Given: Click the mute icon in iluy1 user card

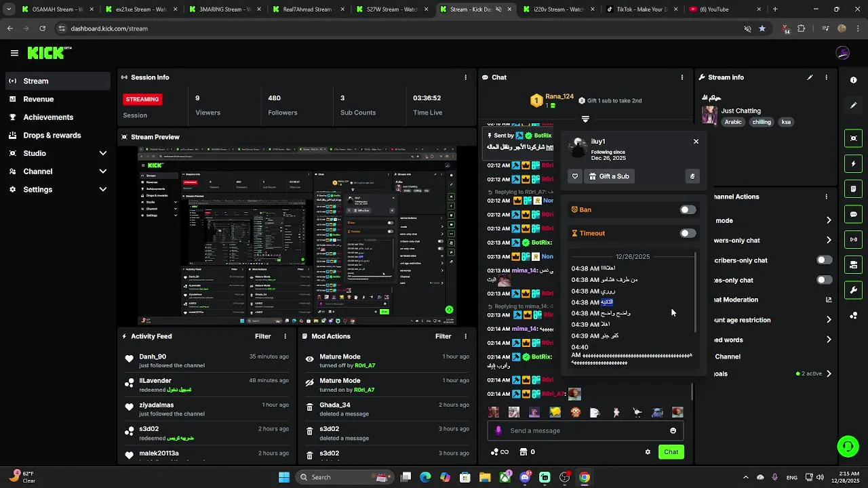Looking at the screenshot, I should click(x=692, y=176).
